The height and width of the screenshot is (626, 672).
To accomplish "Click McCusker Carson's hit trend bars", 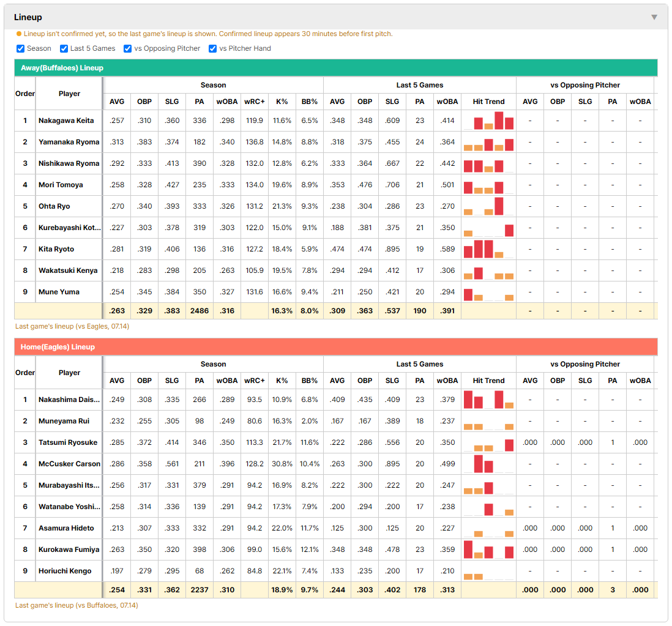I will click(488, 464).
